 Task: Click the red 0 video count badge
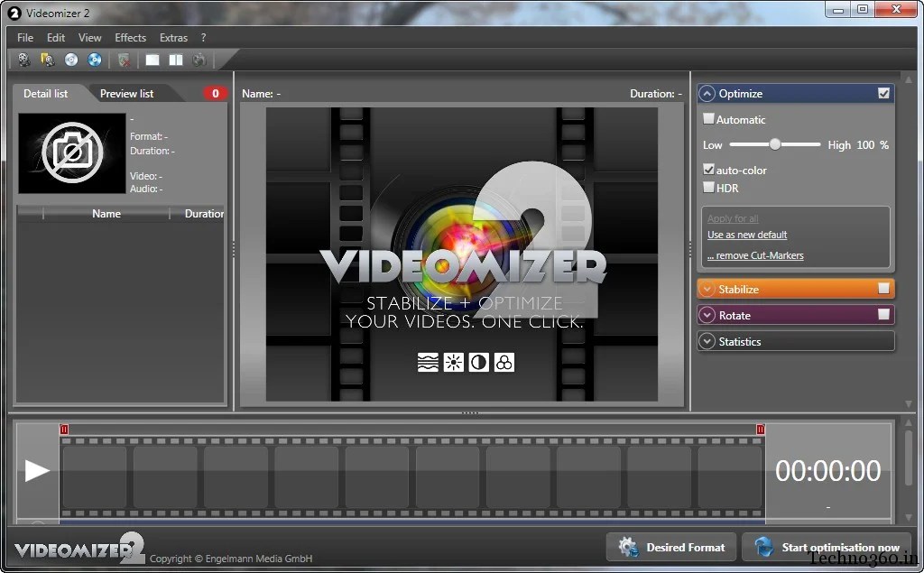(x=215, y=93)
